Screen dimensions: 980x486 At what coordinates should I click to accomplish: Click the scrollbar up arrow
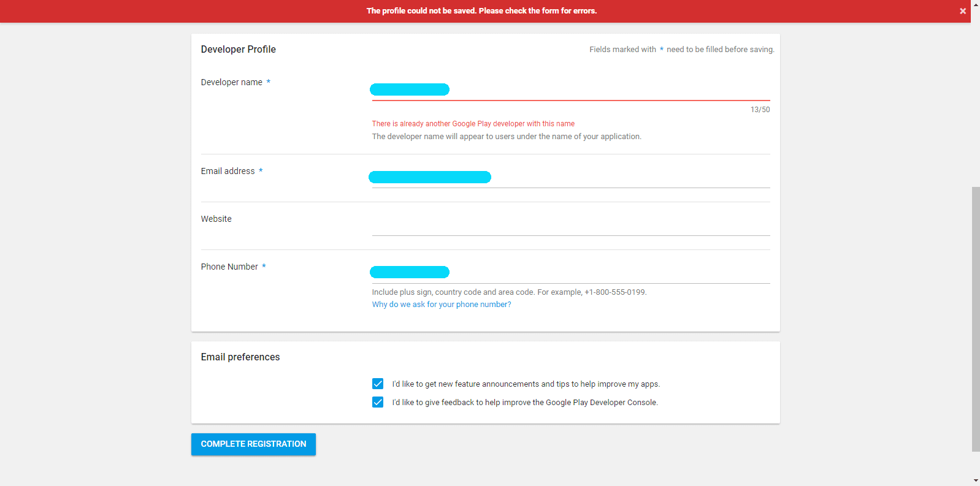(x=976, y=4)
